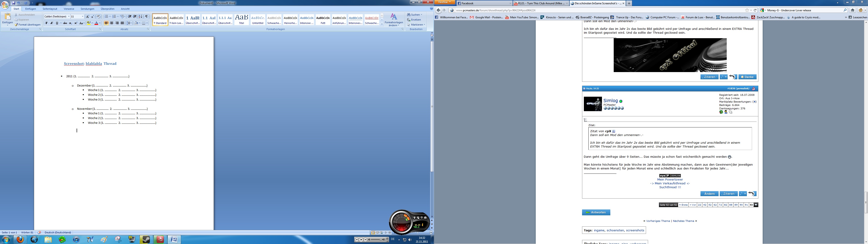Click the sort A-Z icon

tap(141, 16)
